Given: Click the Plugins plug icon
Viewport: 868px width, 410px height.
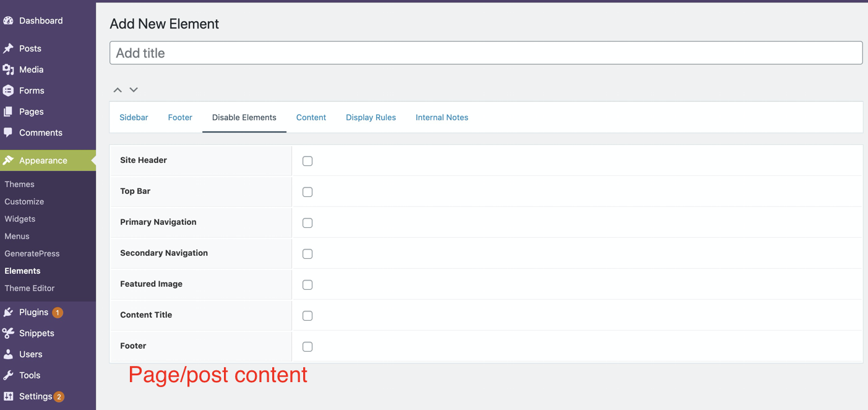Looking at the screenshot, I should pos(9,312).
